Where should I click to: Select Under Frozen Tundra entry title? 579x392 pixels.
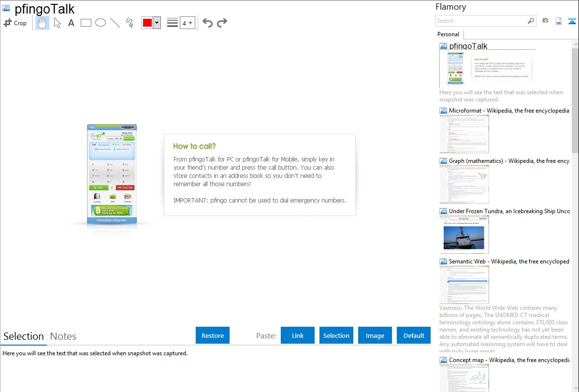coord(509,211)
